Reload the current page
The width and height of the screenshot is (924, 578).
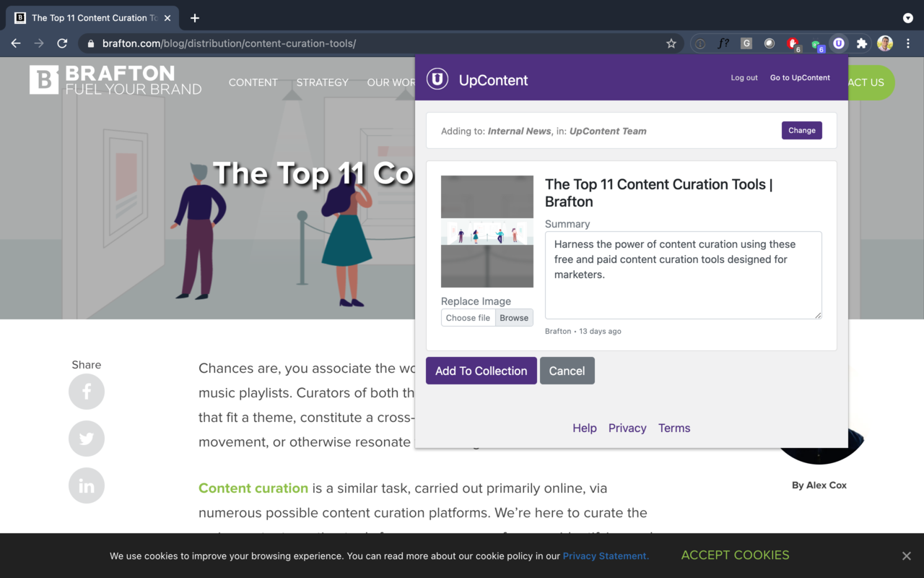tap(62, 43)
